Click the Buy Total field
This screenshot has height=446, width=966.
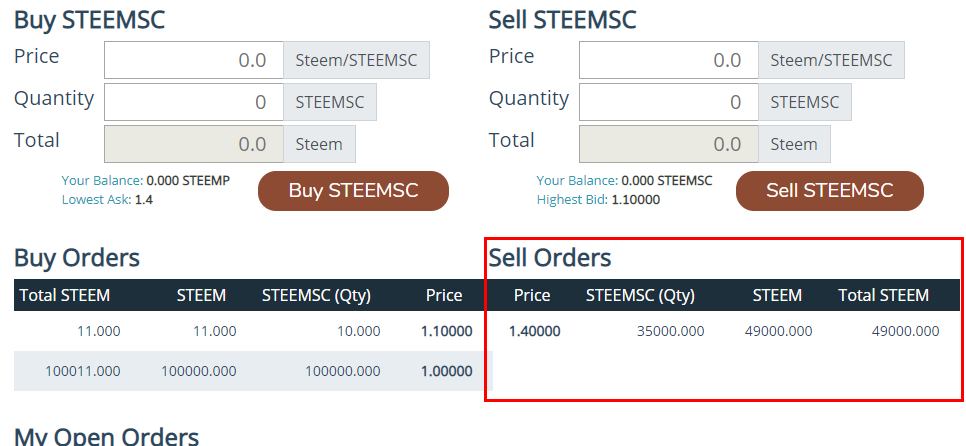point(194,144)
